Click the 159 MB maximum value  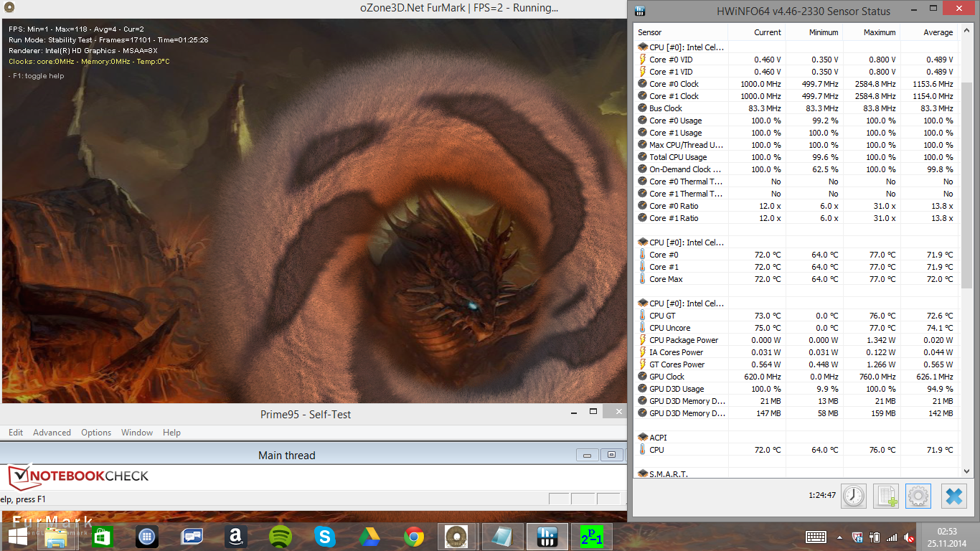tap(882, 413)
